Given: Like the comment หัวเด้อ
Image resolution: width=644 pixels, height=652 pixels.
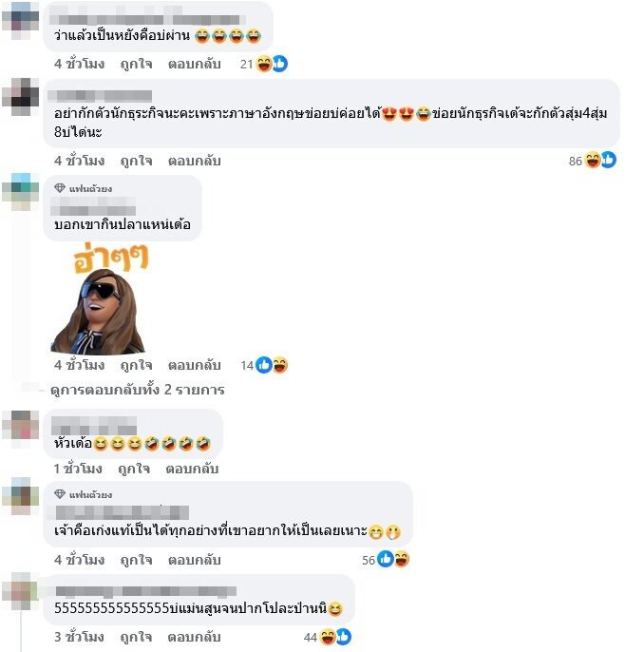Looking at the screenshot, I should click(x=134, y=470).
